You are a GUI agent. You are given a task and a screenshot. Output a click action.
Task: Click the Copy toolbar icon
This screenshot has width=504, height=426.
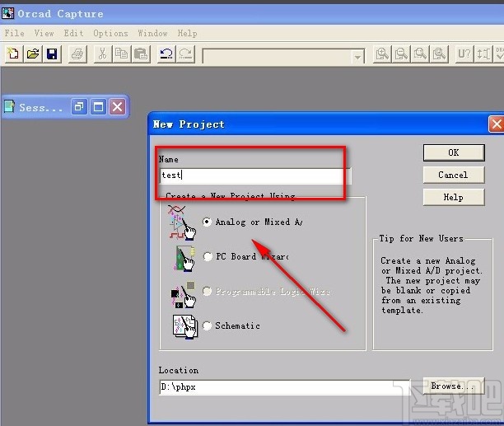(x=122, y=54)
